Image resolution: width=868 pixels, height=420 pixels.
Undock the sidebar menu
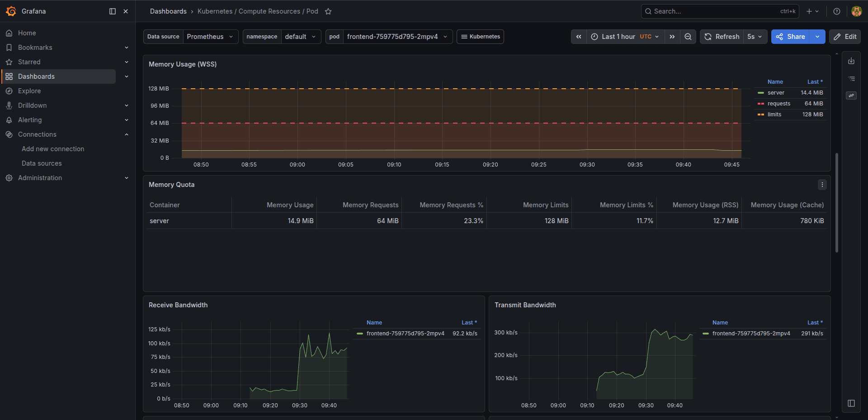tap(113, 11)
